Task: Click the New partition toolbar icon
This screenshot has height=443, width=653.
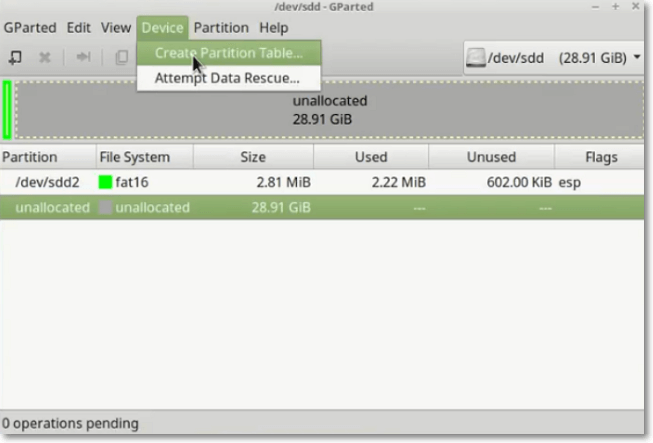Action: (x=15, y=57)
